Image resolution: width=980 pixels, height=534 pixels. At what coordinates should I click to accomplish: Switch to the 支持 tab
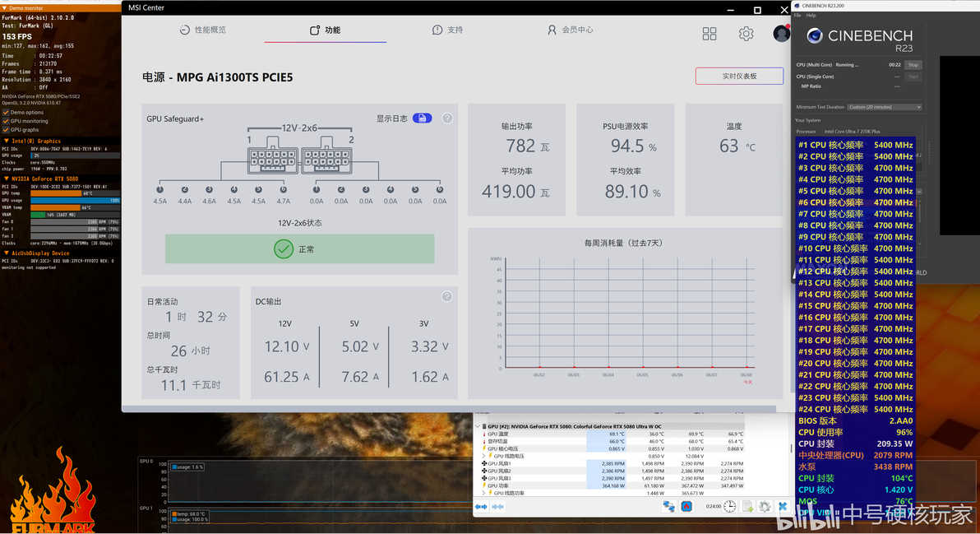tap(447, 30)
